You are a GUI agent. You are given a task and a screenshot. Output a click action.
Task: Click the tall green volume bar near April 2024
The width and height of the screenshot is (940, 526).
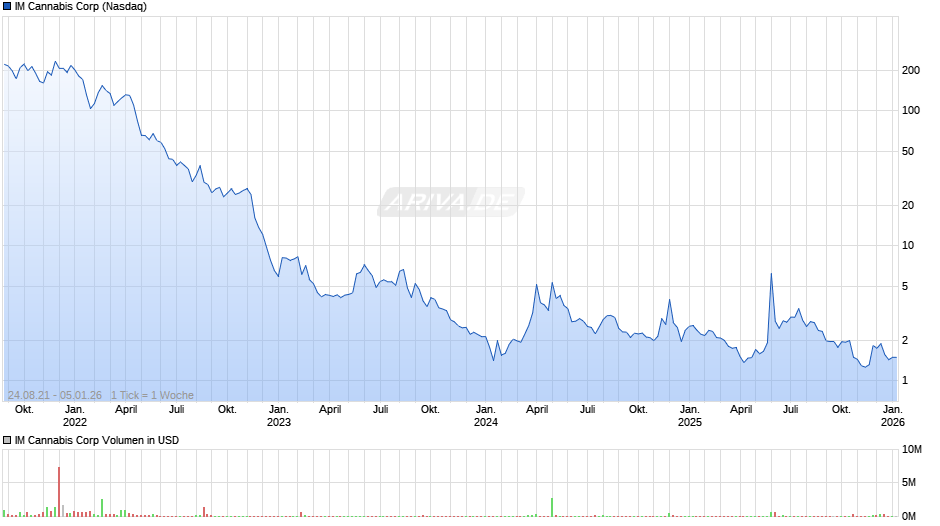[552, 507]
